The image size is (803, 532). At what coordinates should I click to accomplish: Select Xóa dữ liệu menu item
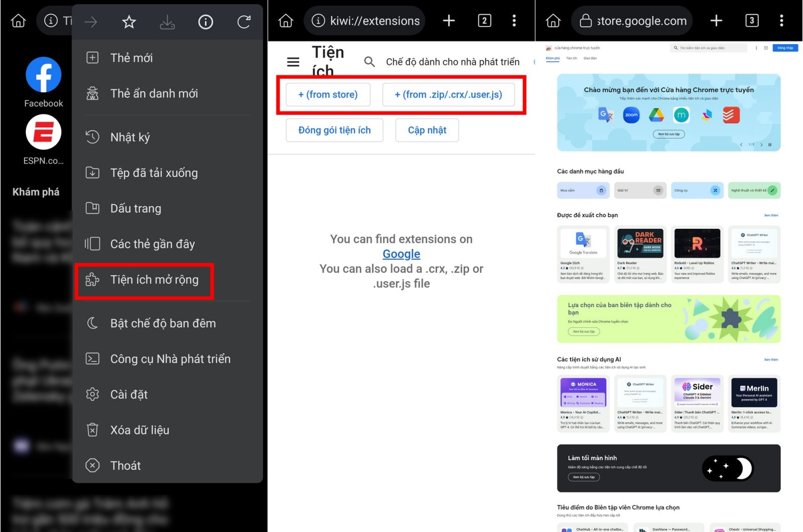click(x=169, y=430)
